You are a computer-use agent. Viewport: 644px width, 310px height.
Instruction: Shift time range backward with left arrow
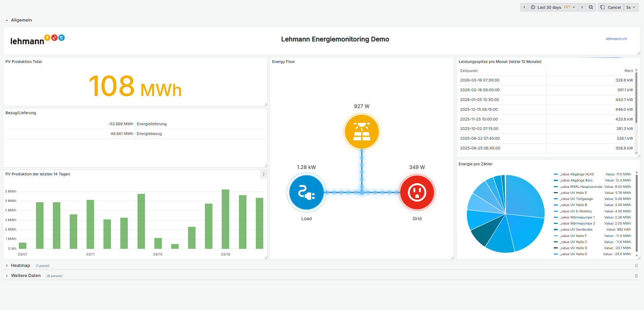click(524, 7)
